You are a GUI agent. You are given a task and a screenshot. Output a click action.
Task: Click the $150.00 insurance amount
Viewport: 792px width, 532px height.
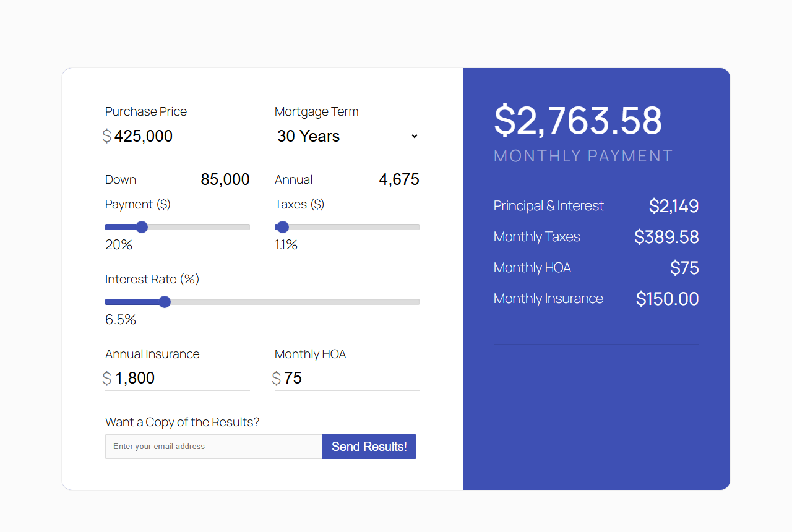pos(668,299)
